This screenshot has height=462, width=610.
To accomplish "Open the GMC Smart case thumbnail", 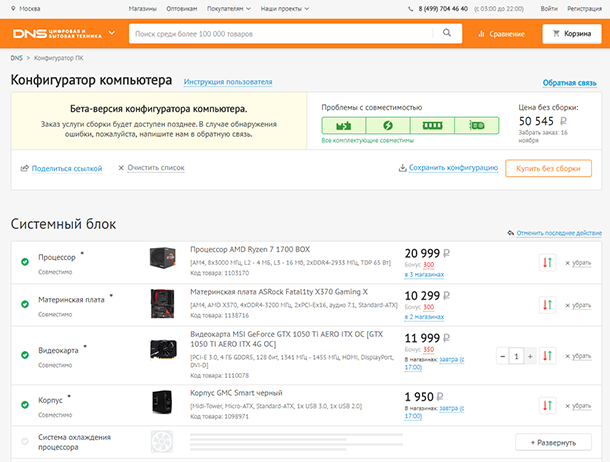I will (x=162, y=402).
